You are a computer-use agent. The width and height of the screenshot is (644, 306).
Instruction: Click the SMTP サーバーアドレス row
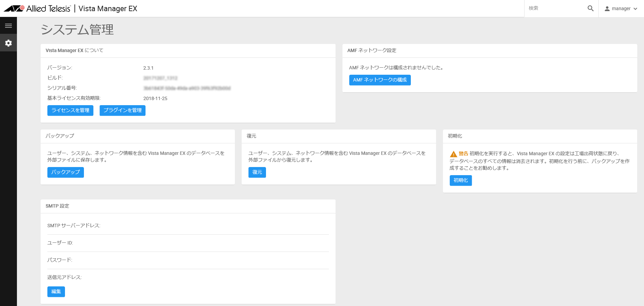click(188, 226)
